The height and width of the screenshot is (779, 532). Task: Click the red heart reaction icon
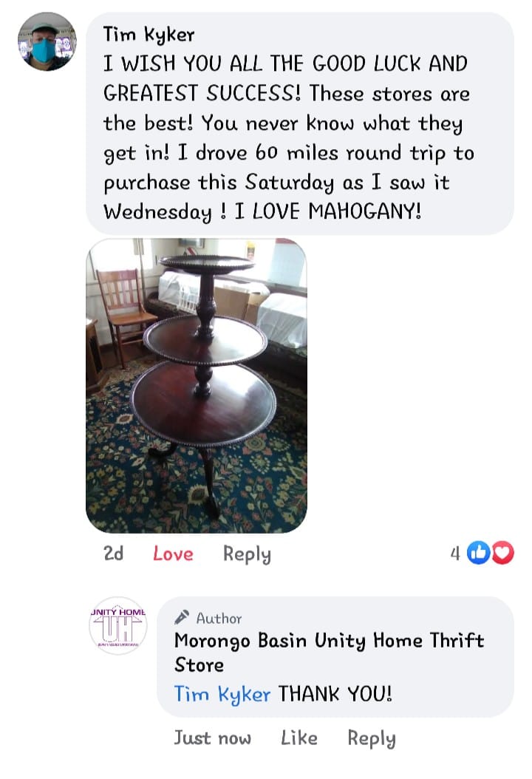pos(502,553)
